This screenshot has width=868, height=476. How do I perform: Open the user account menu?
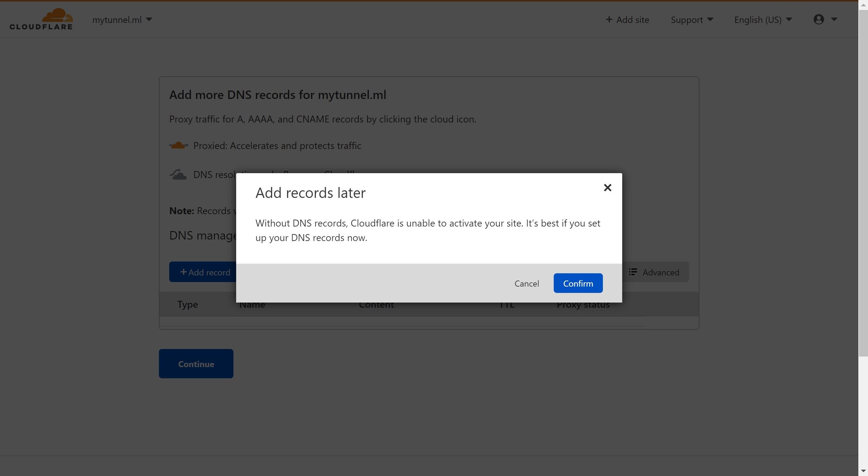pos(825,19)
